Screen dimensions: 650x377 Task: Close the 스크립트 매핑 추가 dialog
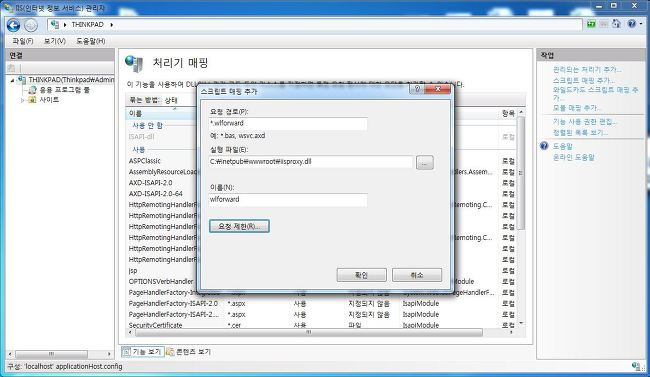tap(437, 89)
